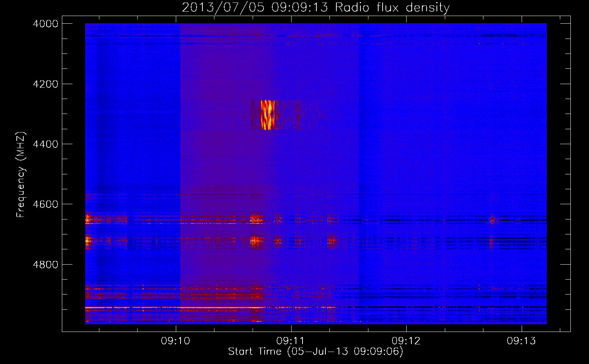
Task: Click the 09:11 time tick label
Action: coord(291,341)
